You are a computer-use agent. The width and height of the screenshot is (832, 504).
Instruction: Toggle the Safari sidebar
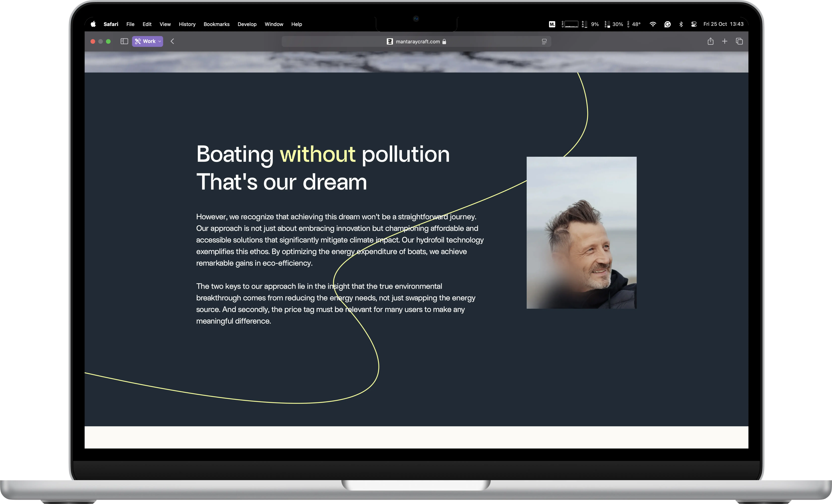124,41
